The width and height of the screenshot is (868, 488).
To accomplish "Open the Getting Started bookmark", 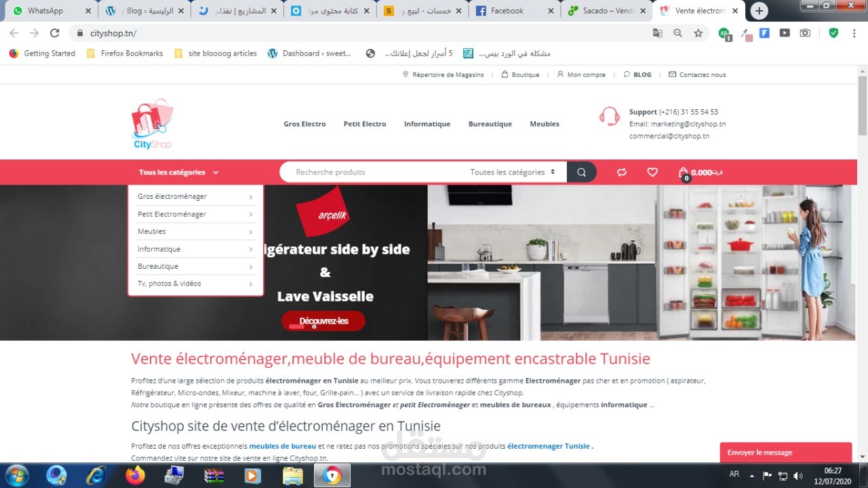I will click(x=42, y=54).
